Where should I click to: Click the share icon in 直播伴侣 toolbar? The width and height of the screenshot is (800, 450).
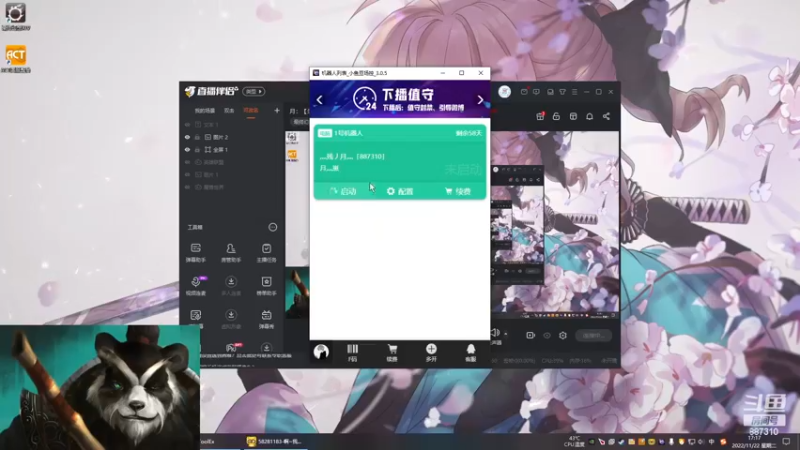(x=606, y=116)
